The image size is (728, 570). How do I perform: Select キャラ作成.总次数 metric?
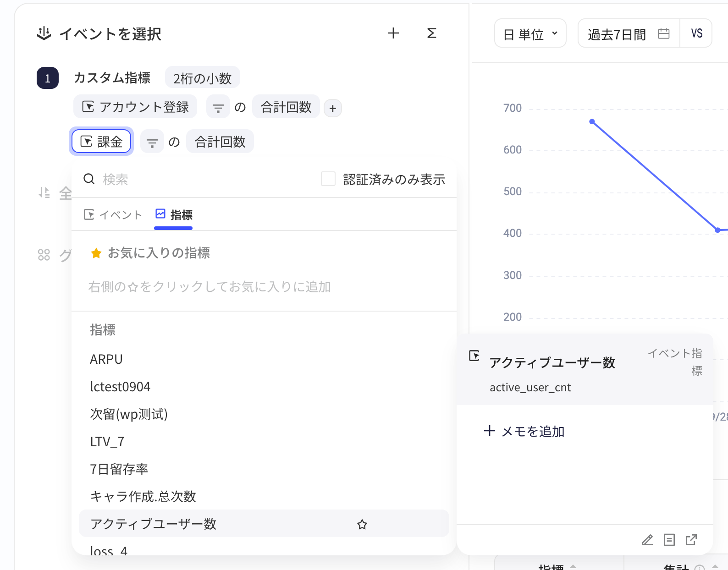264,497
